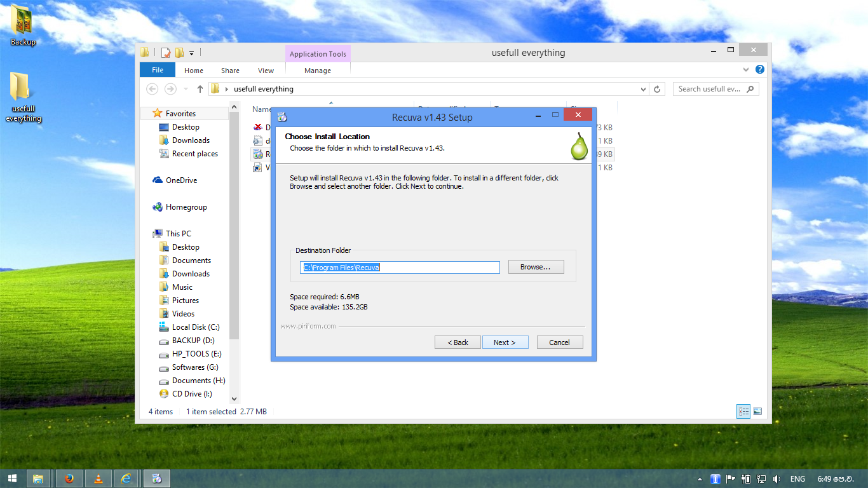Open Music under This PC

click(182, 287)
